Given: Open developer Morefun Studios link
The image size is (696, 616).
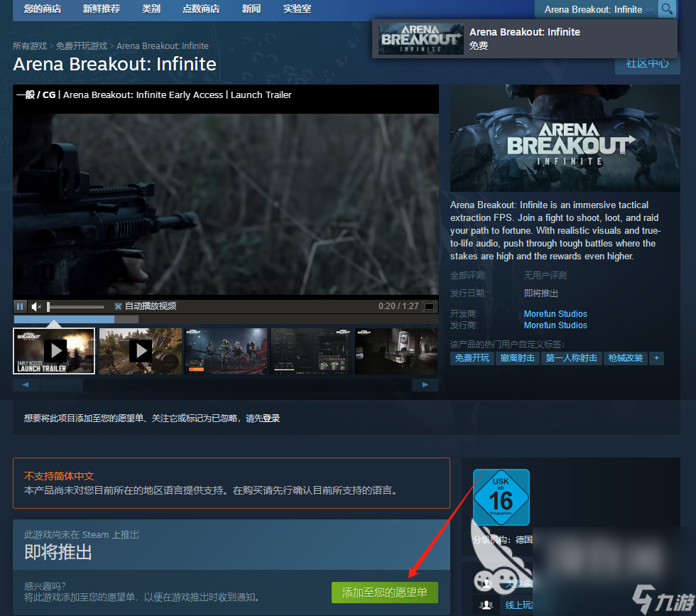Looking at the screenshot, I should coord(555,314).
